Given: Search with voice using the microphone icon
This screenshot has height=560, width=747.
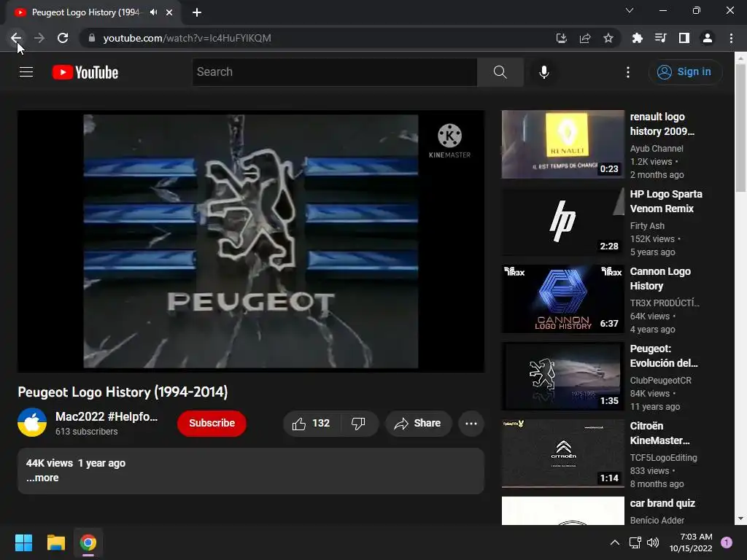Looking at the screenshot, I should click(544, 72).
